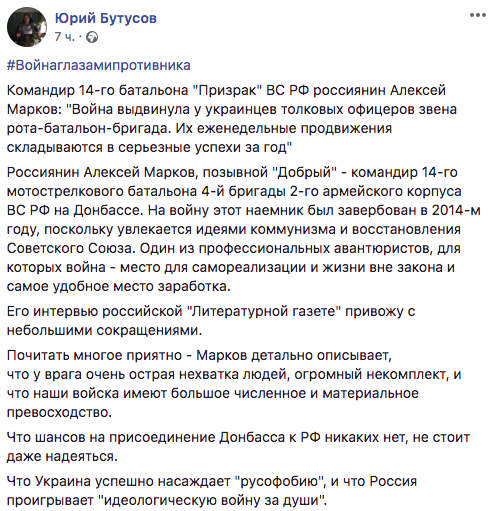Click the words "Советского Союза" in text

click(69, 249)
